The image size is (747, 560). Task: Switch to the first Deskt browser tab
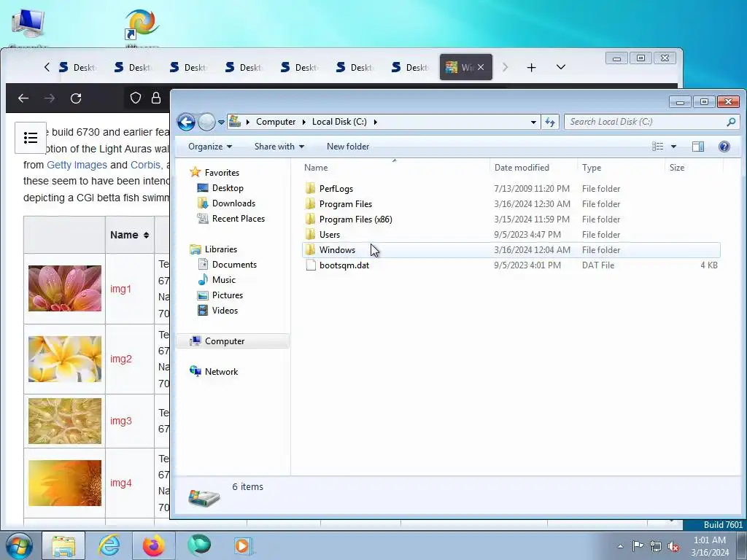click(77, 68)
